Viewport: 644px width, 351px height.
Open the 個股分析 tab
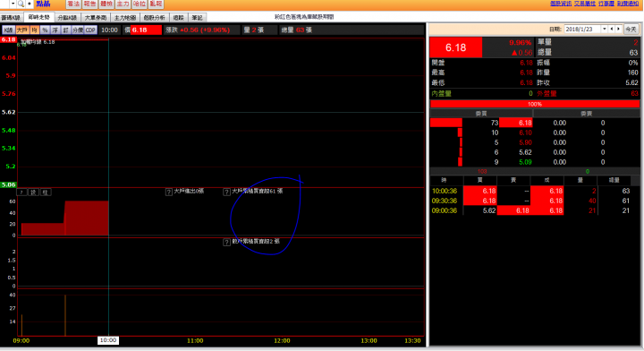click(155, 18)
